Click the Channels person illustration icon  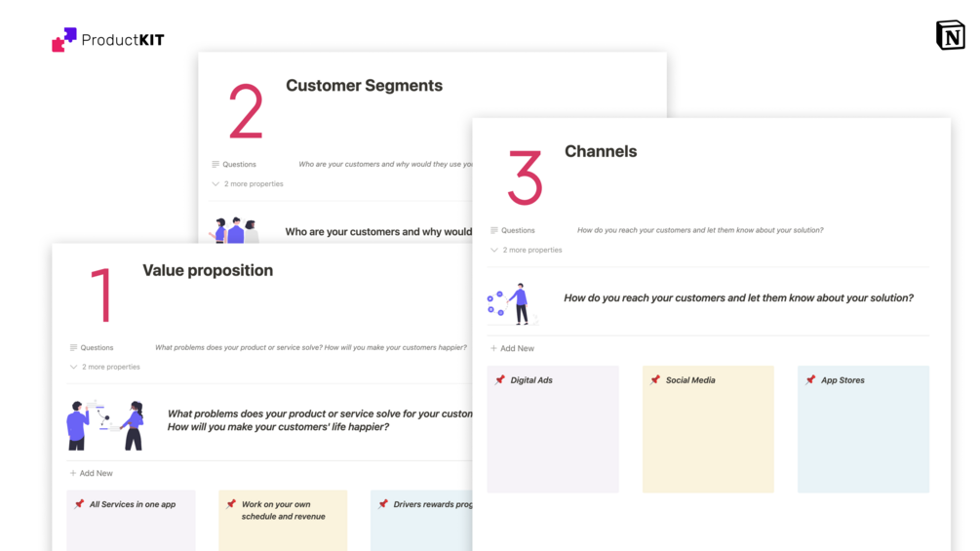point(513,304)
